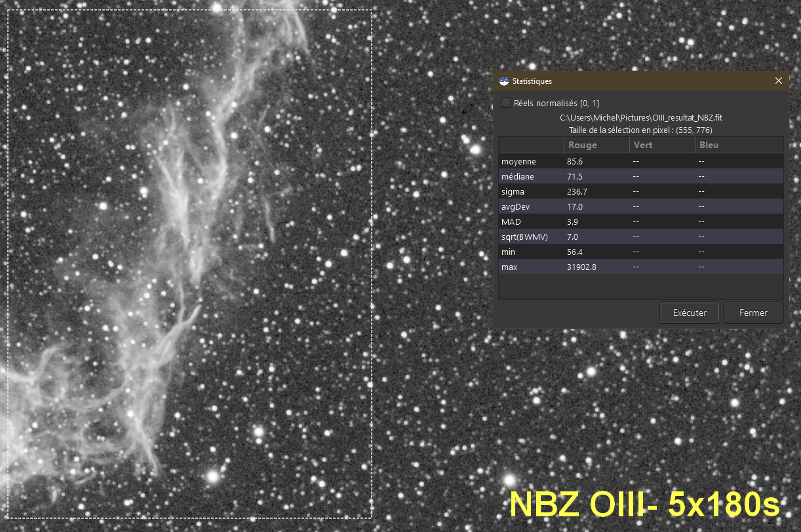Image resolution: width=801 pixels, height=532 pixels.
Task: Click the min value 56.4
Action: tap(575, 252)
